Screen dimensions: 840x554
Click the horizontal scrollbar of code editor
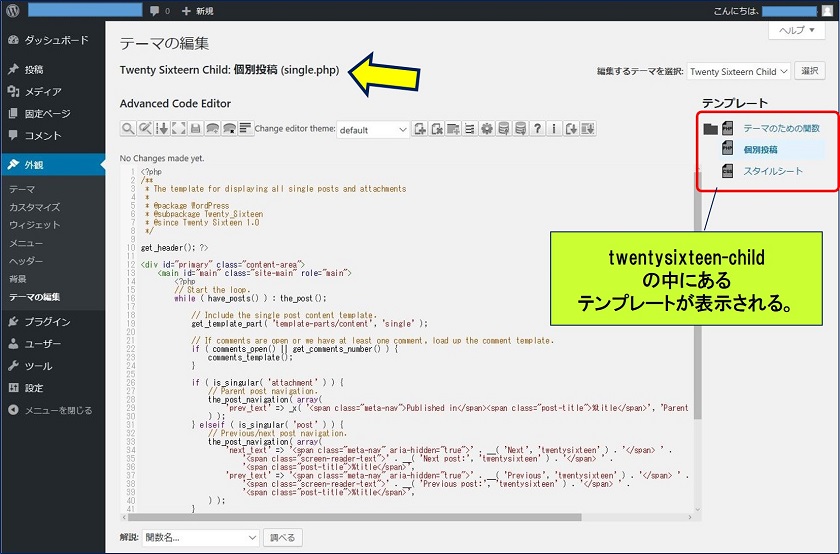(x=354, y=518)
